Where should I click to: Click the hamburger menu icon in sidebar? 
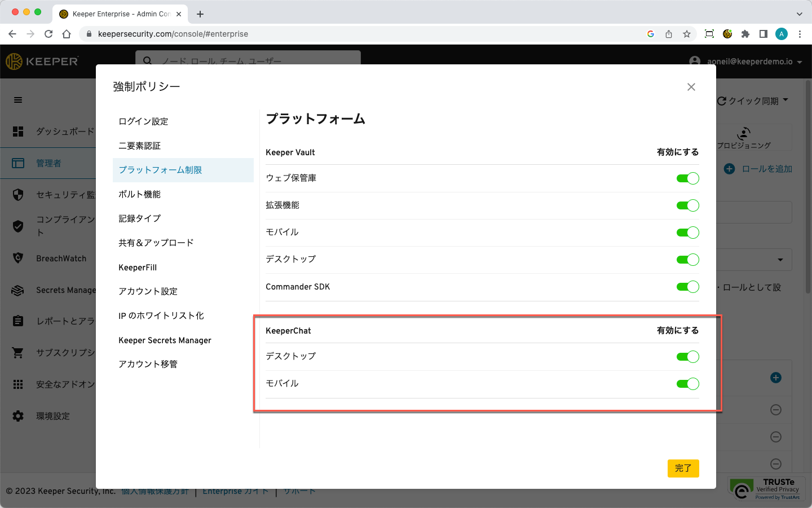pyautogui.click(x=18, y=100)
